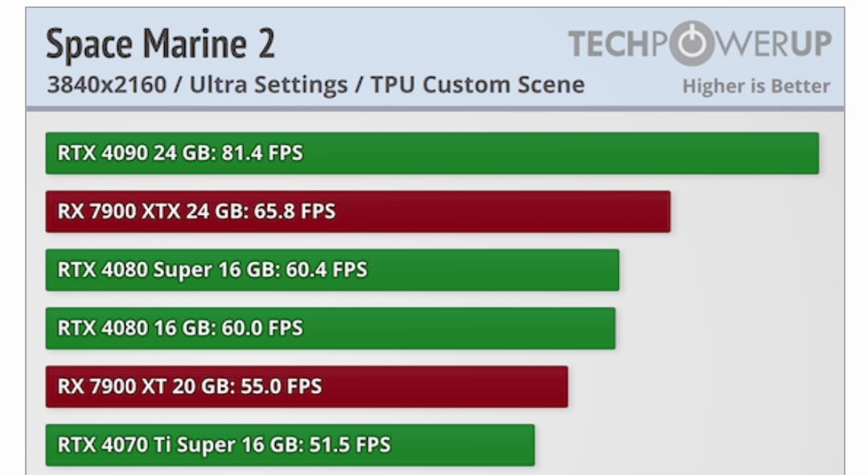Click the RTX 4070 Ti Super bar

[x=290, y=445]
